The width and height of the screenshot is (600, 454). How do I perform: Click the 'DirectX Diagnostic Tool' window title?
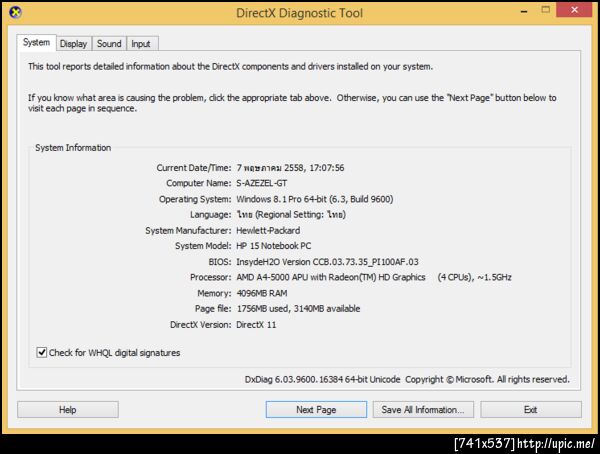(299, 13)
